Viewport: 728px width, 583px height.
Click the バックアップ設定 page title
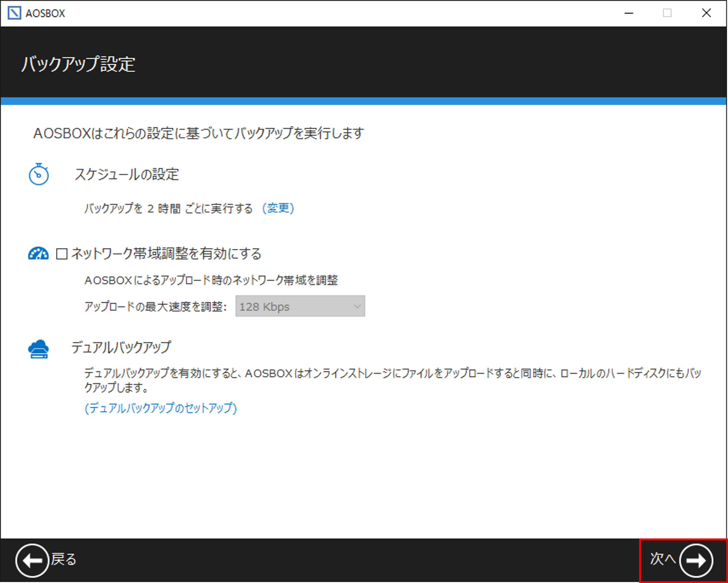tap(78, 64)
